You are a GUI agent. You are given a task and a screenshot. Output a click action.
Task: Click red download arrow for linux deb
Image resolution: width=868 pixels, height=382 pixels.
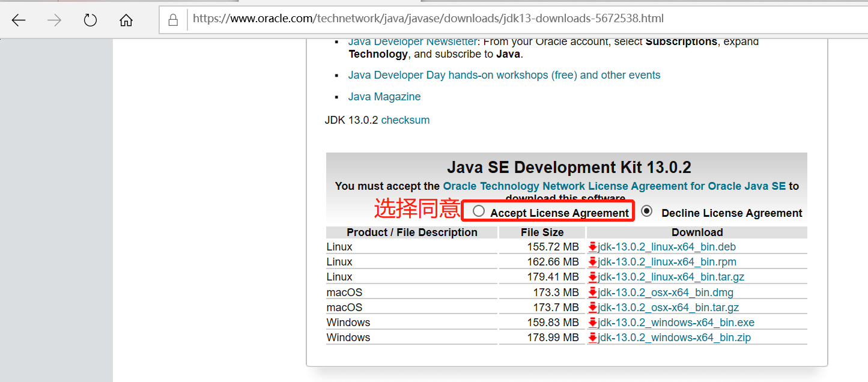pos(593,247)
